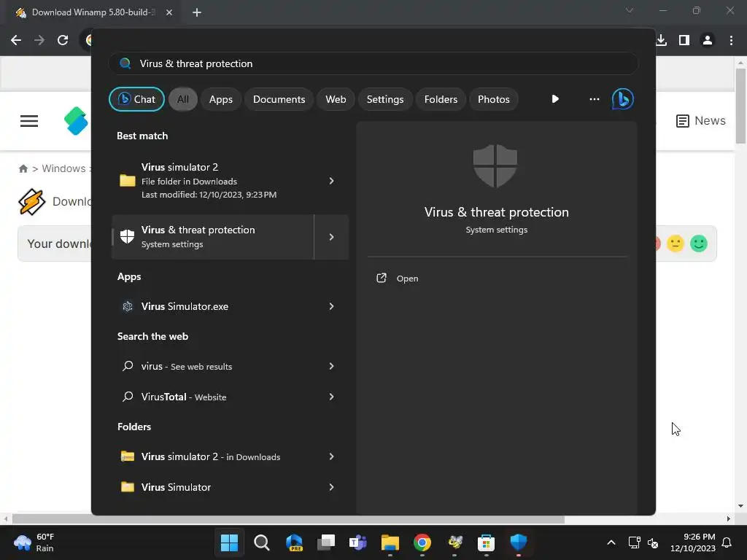
Task: Open Chrome profile avatar
Action: point(708,40)
